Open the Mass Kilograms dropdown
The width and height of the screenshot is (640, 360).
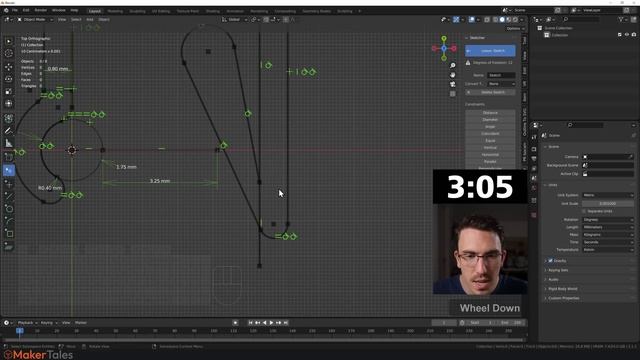[608, 235]
